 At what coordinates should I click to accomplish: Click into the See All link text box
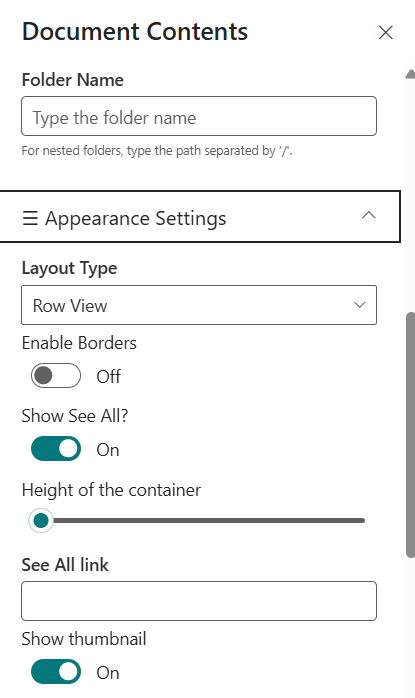pos(199,601)
